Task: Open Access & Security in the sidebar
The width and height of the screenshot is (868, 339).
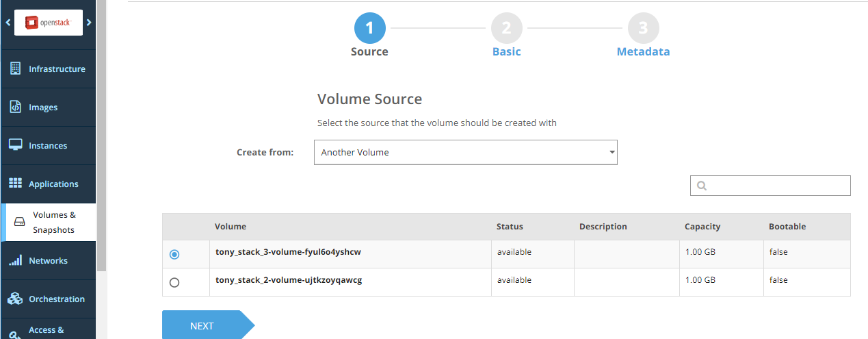Action: pyautogui.click(x=47, y=330)
